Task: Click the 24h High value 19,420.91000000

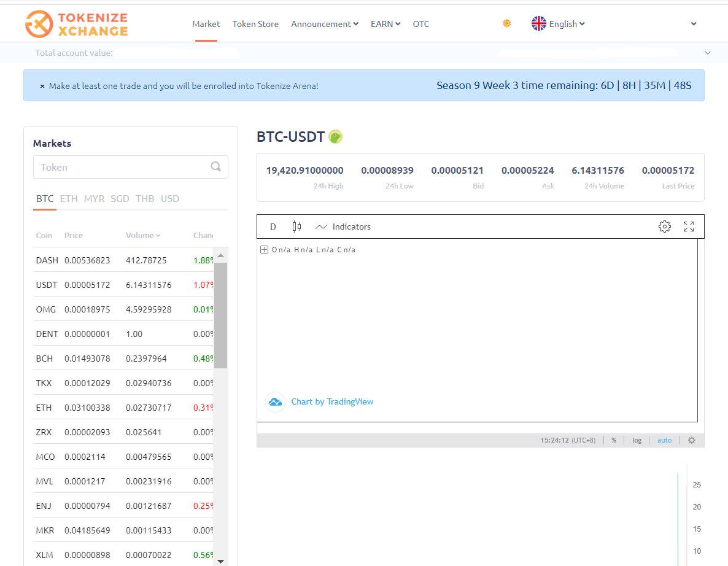Action: [304, 171]
